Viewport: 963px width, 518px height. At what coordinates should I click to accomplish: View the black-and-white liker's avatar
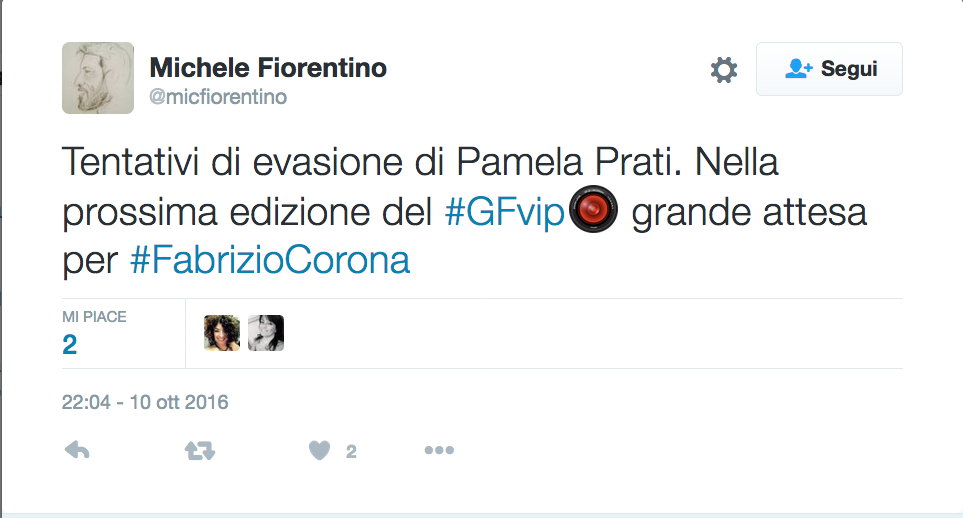pos(266,333)
